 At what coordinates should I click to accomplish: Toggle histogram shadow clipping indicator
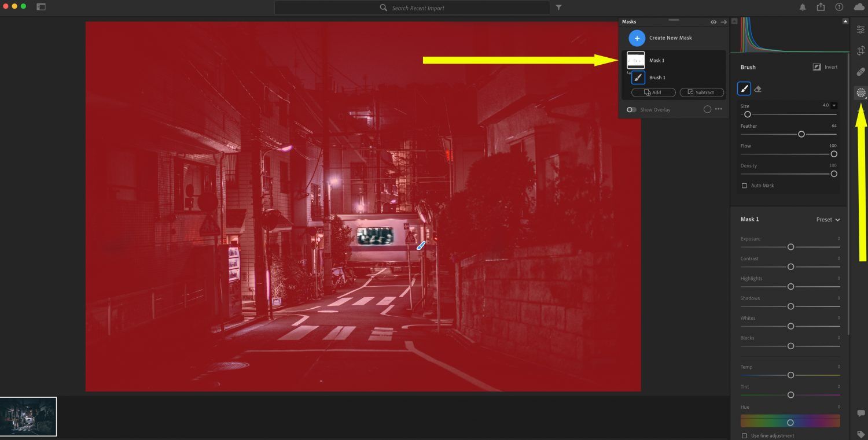pyautogui.click(x=734, y=21)
